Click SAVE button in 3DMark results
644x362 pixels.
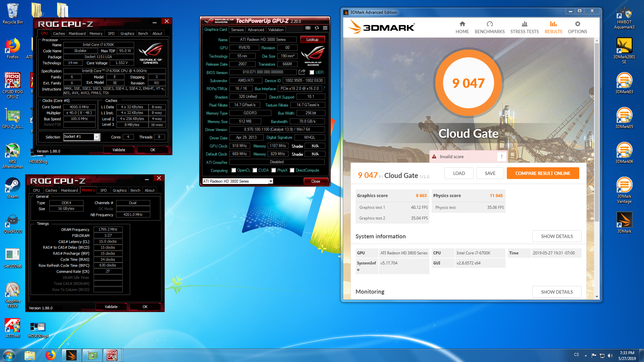click(490, 173)
